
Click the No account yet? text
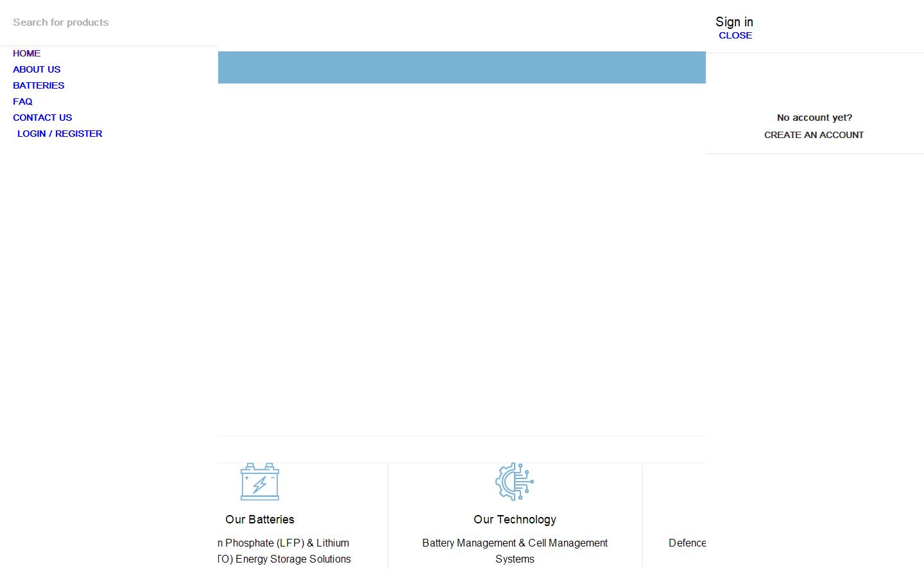[x=814, y=118]
